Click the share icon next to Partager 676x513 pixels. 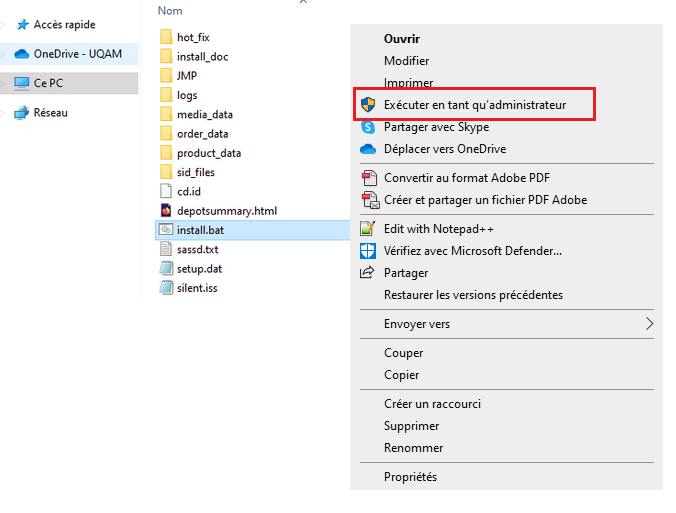click(x=367, y=273)
